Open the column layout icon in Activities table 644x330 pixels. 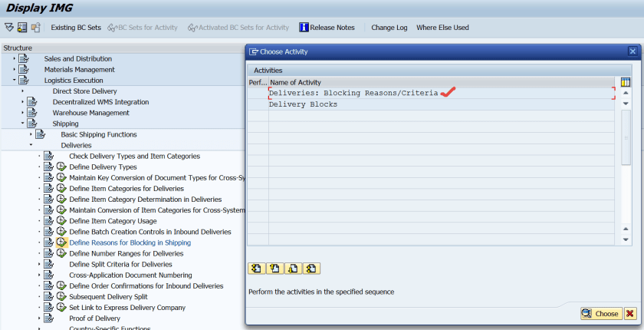click(626, 82)
